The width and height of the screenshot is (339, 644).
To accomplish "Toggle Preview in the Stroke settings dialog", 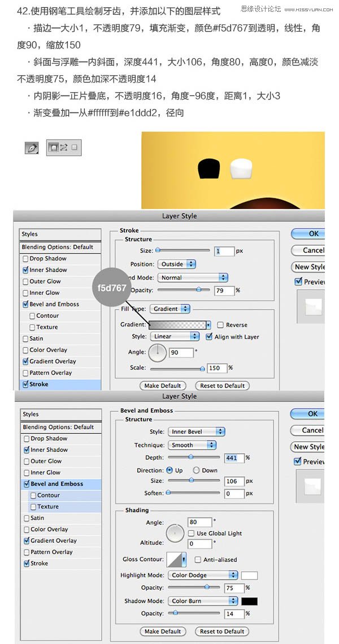I will (298, 282).
